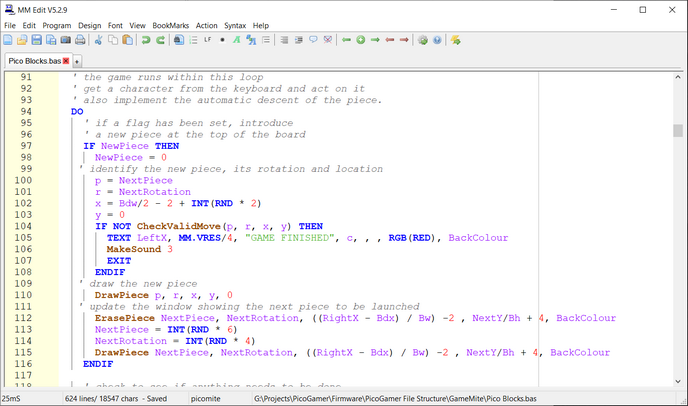688x406 pixels.
Task: Open the Syntax menu
Action: [235, 25]
